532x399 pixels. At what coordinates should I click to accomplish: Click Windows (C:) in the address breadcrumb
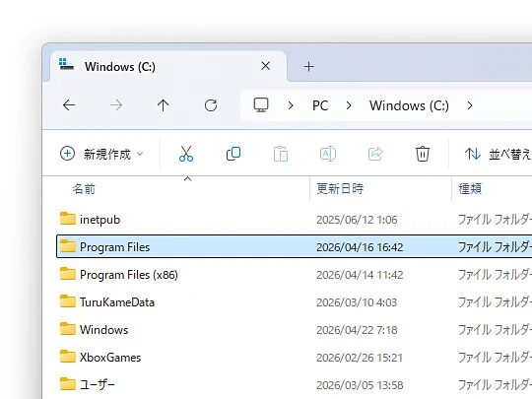(x=409, y=105)
